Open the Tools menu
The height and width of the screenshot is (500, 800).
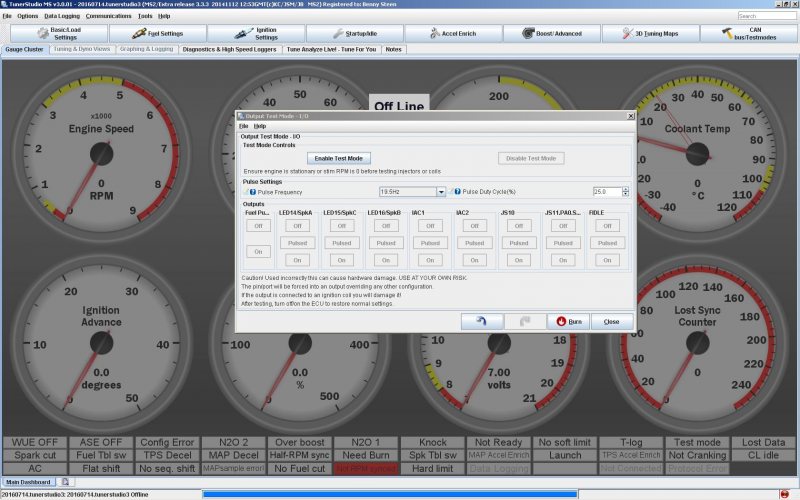click(145, 16)
